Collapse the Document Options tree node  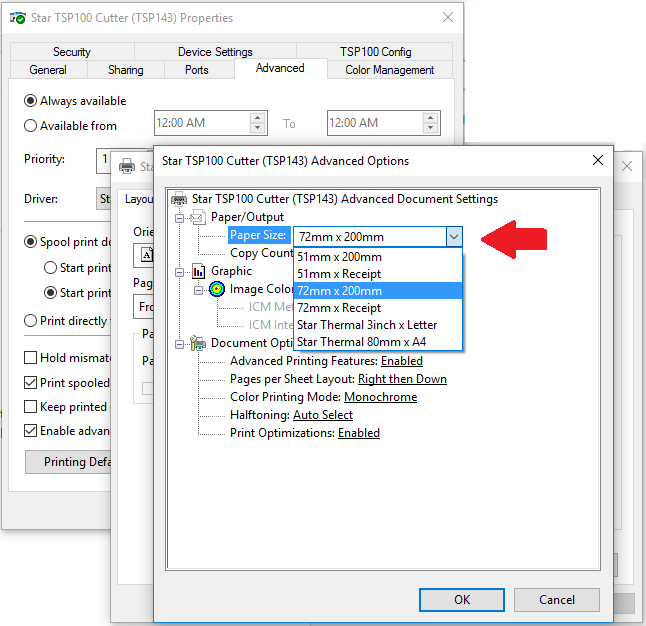179,344
